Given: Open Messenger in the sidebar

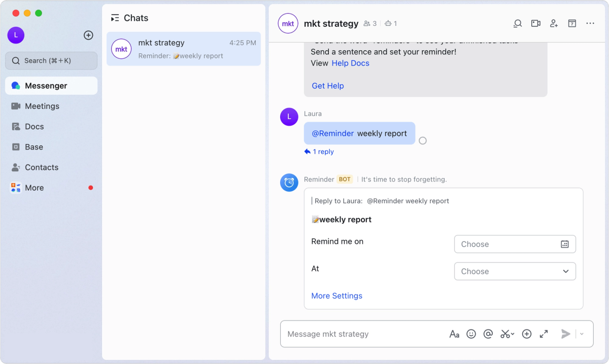Looking at the screenshot, I should 51,86.
